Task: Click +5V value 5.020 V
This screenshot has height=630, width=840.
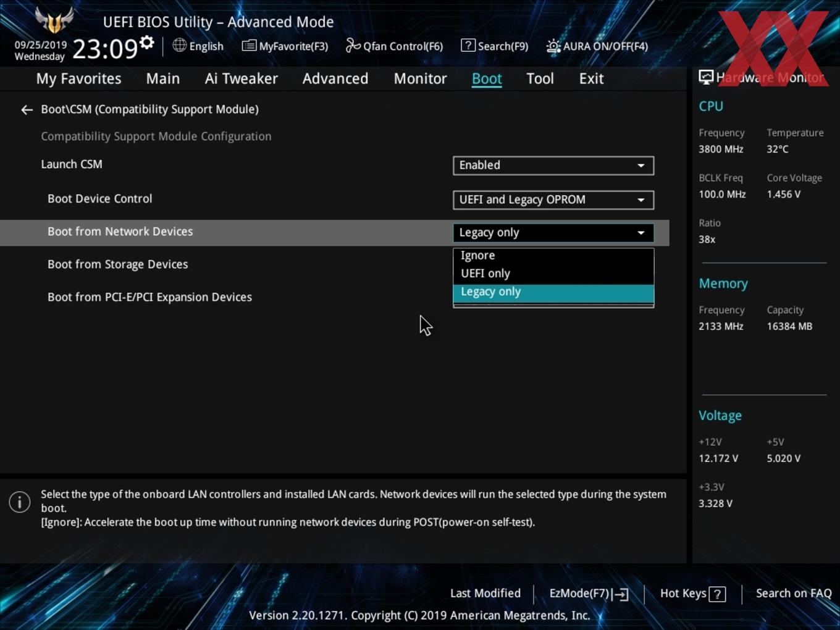Action: 783,459
